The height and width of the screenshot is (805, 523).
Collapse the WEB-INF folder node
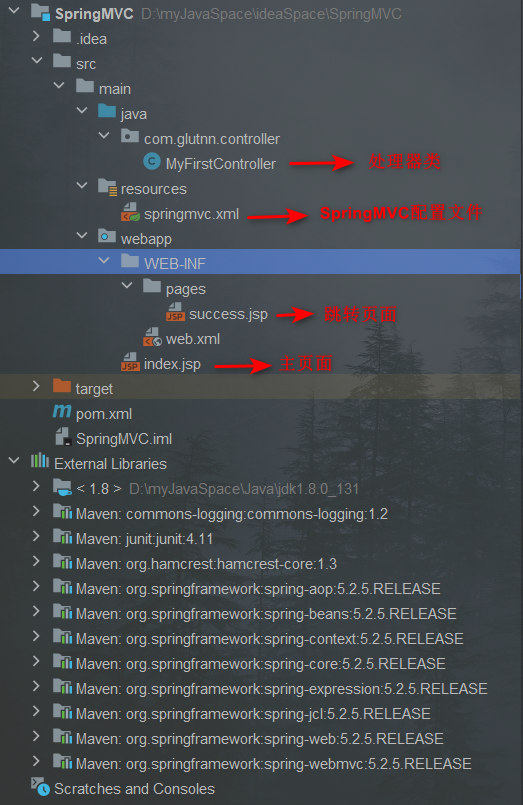coord(104,261)
